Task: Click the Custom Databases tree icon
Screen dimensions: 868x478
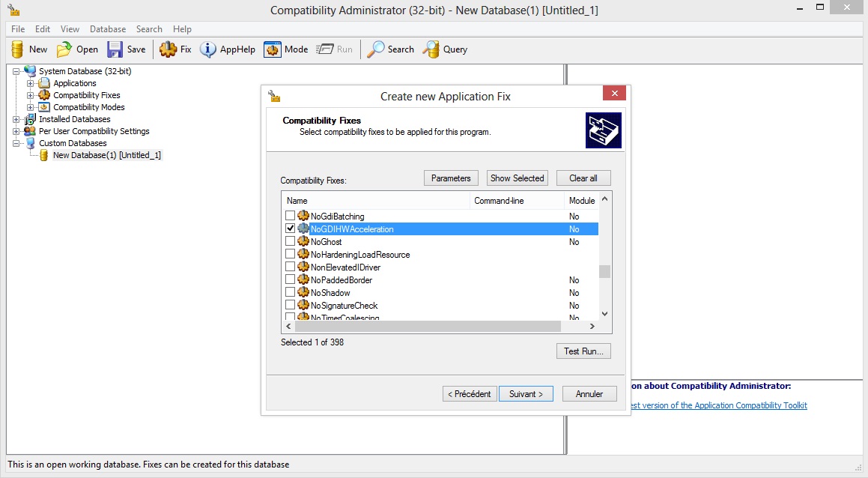Action: (30, 143)
